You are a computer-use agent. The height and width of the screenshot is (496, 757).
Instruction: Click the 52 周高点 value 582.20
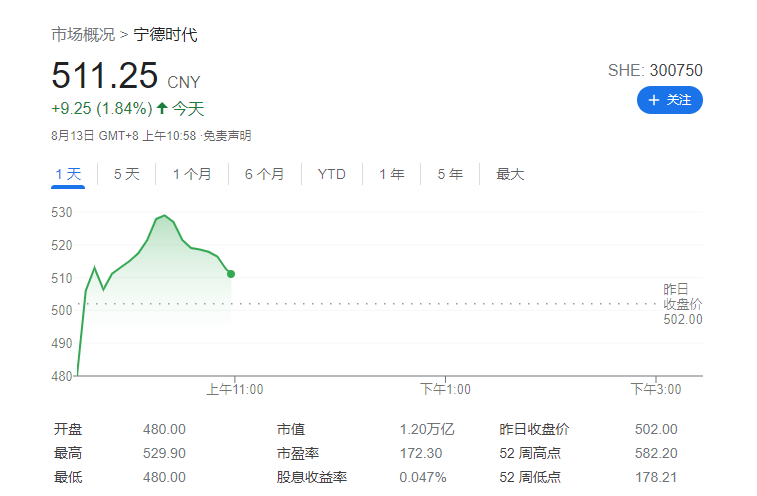click(x=656, y=453)
